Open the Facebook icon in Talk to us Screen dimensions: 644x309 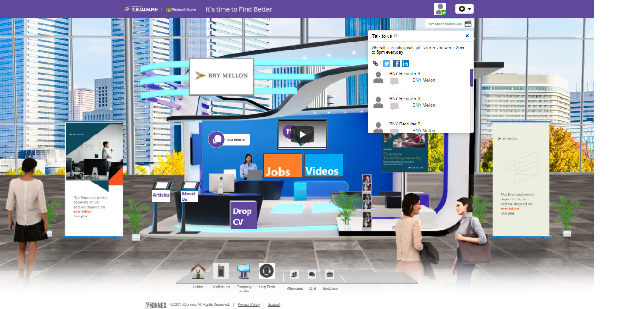[396, 64]
